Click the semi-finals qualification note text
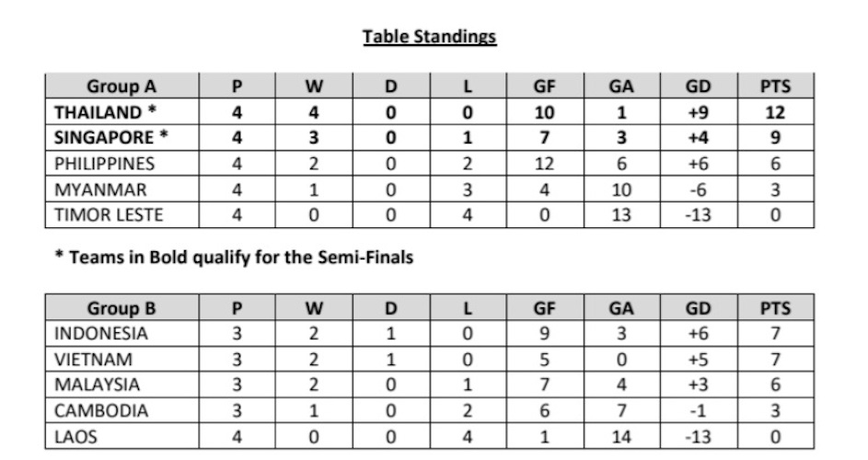 pyautogui.click(x=234, y=258)
